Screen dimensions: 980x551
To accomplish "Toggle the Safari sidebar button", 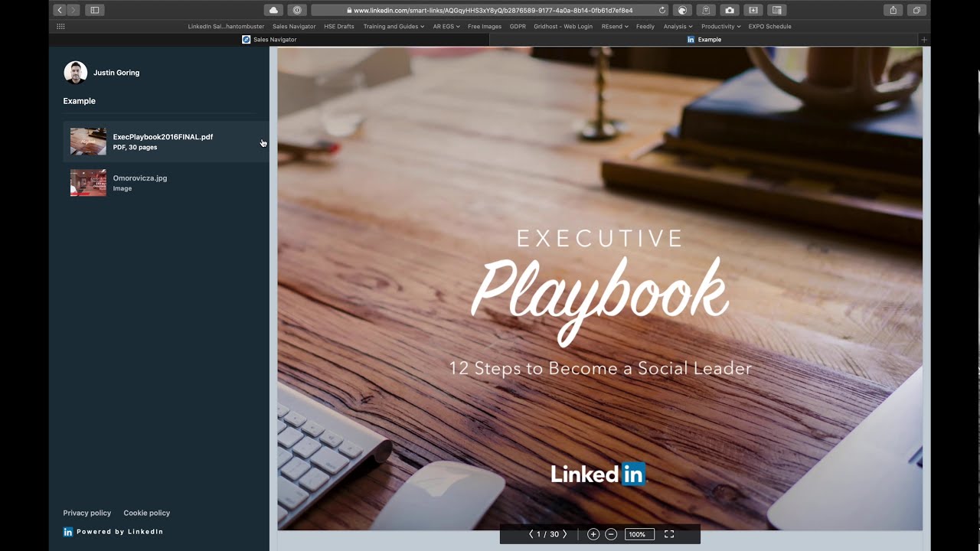I will pos(94,10).
